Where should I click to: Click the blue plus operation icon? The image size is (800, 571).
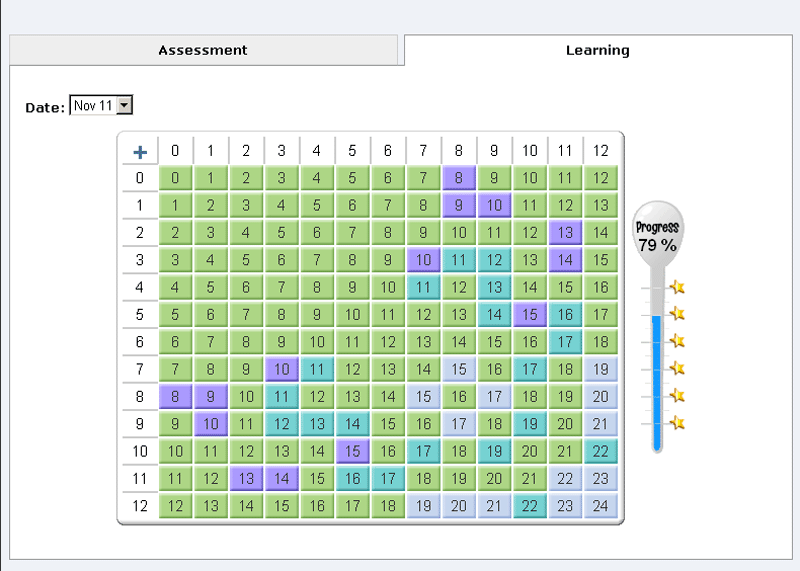[x=140, y=152]
